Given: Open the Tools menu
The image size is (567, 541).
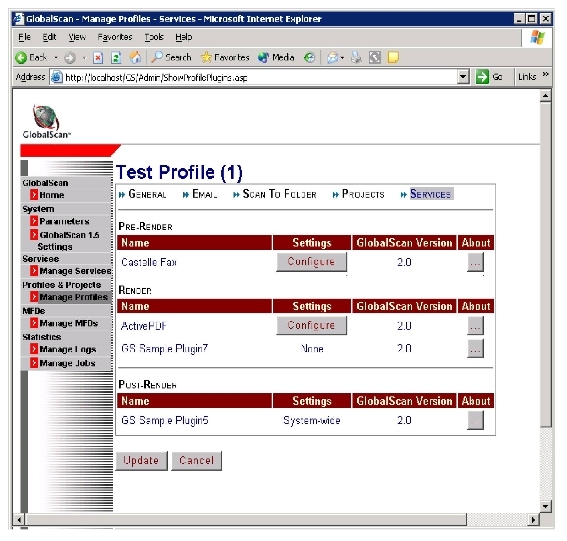Looking at the screenshot, I should click(154, 37).
